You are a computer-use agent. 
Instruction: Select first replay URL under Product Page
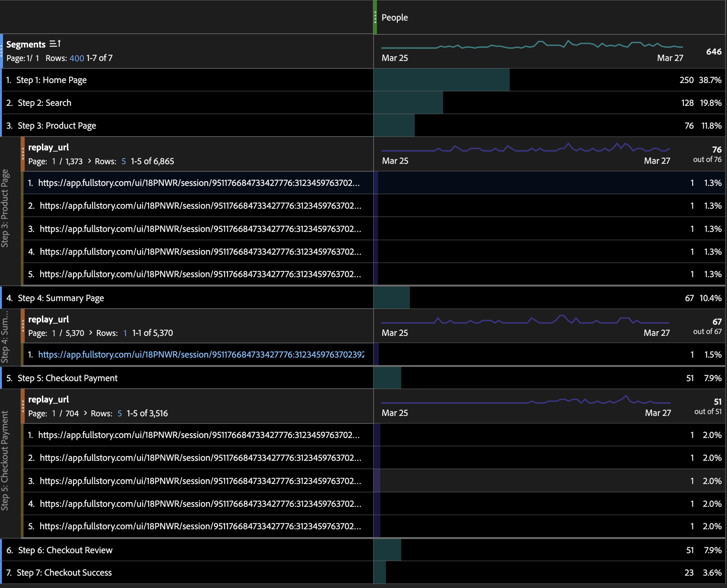tap(198, 183)
